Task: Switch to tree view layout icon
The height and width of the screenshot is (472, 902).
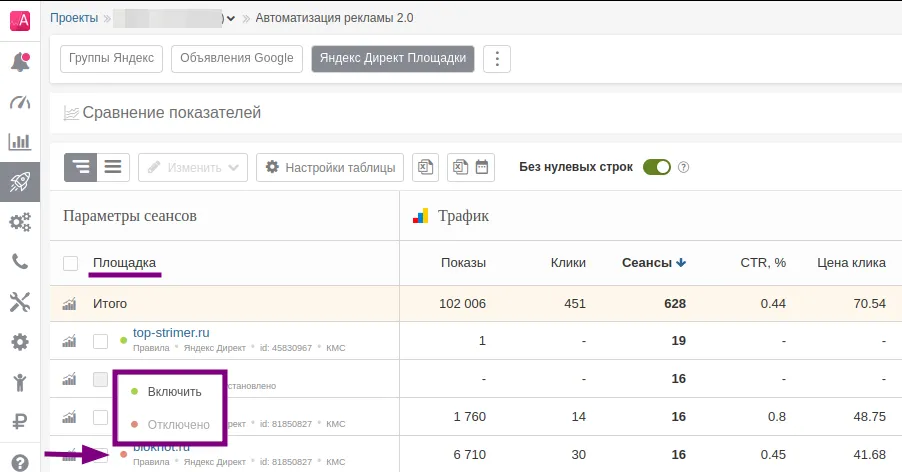Action: tap(81, 167)
